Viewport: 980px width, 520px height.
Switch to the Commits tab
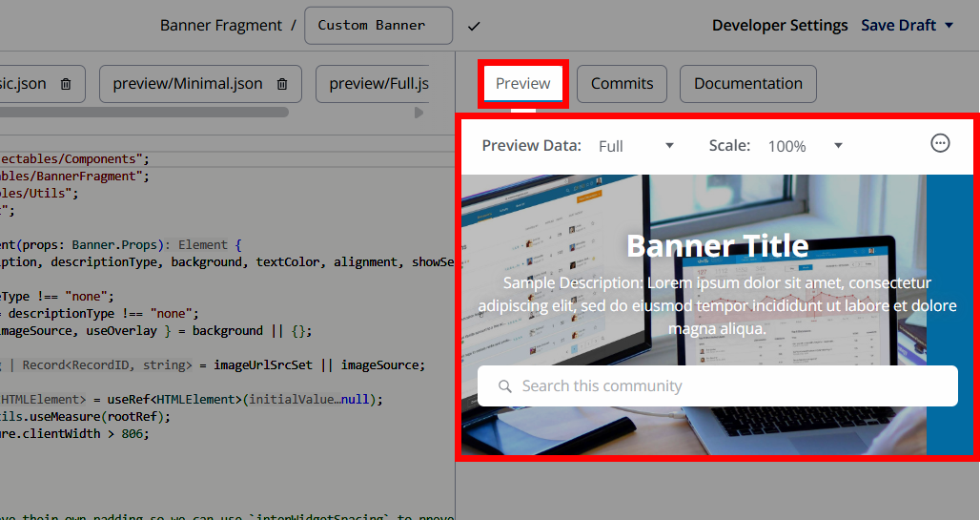(x=622, y=84)
